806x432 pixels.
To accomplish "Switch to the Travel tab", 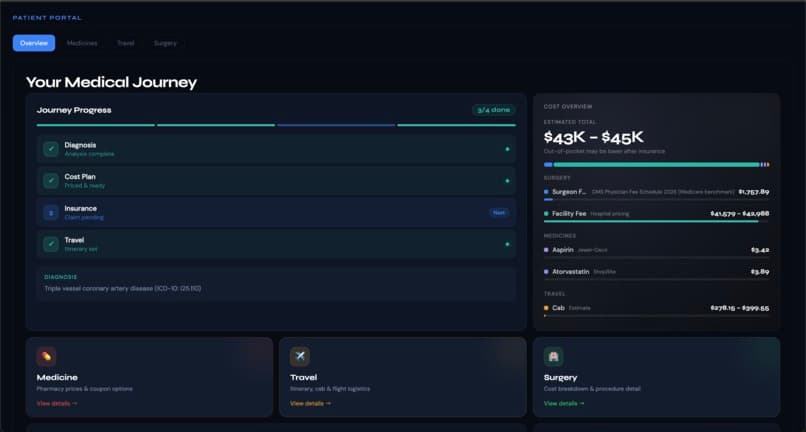I will (x=125, y=43).
